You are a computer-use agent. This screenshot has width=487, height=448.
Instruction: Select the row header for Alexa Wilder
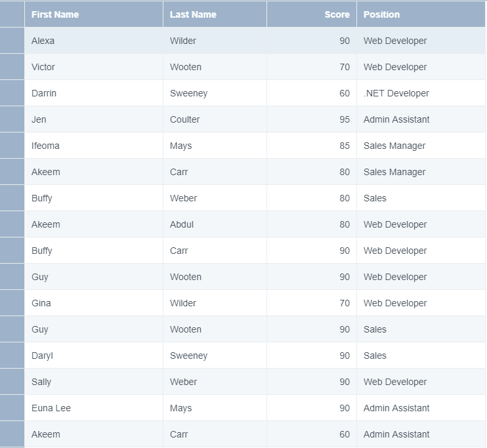(12, 41)
